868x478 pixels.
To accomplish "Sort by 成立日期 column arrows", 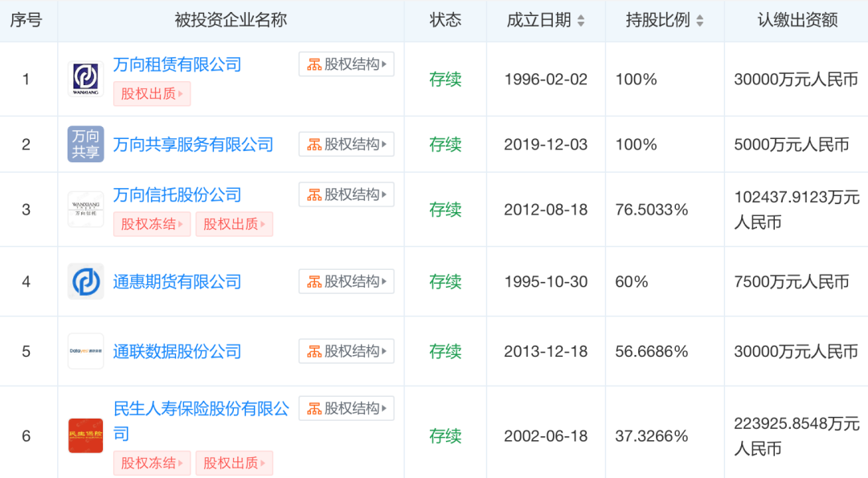I will [x=581, y=21].
